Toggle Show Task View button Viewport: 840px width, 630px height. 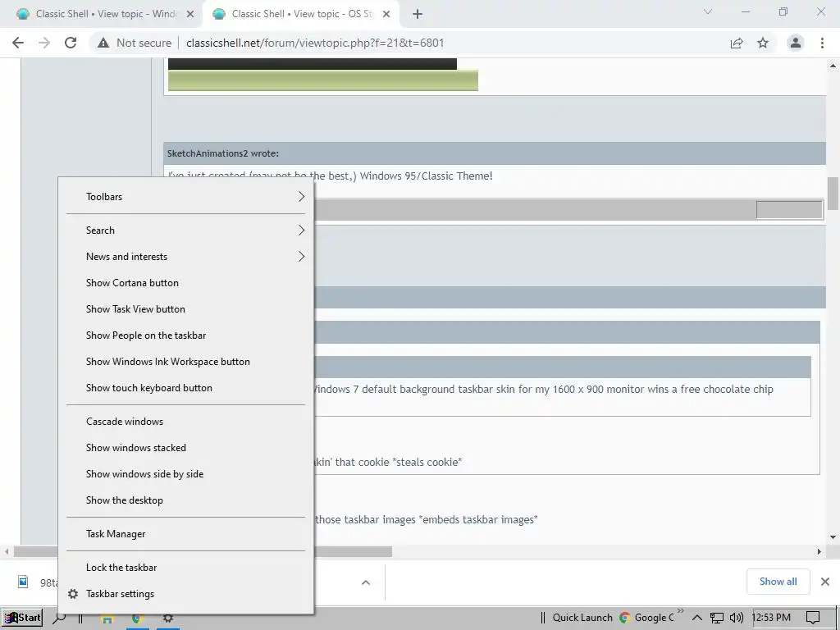pos(186,309)
